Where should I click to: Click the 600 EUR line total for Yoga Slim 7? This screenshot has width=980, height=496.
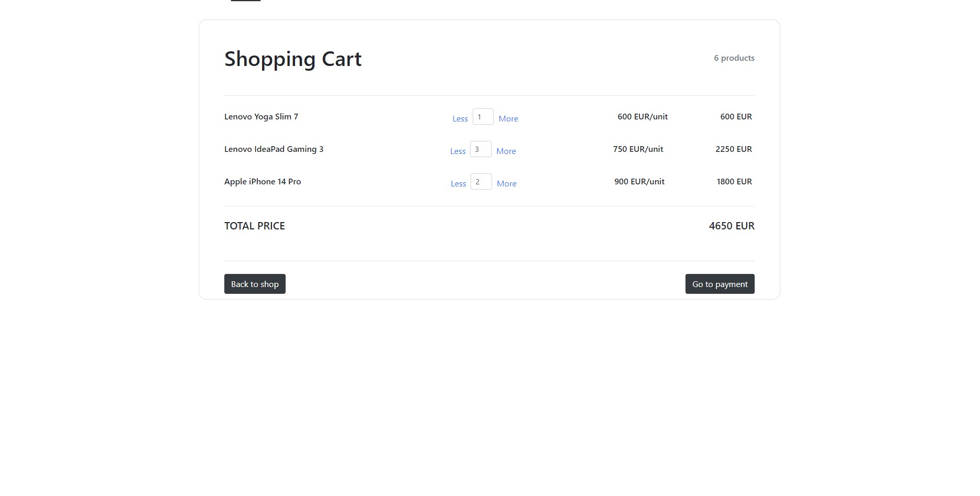click(x=736, y=116)
